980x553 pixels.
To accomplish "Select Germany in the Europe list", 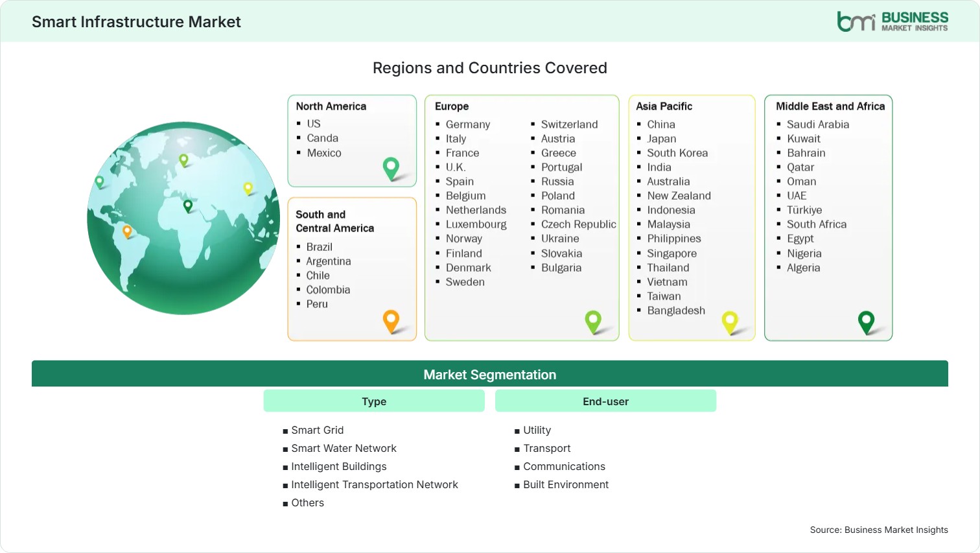I will 468,124.
